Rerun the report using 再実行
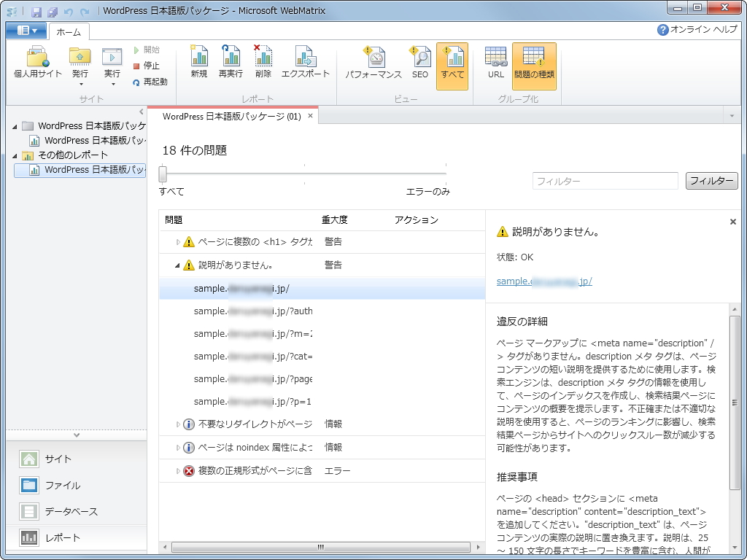 coord(231,64)
